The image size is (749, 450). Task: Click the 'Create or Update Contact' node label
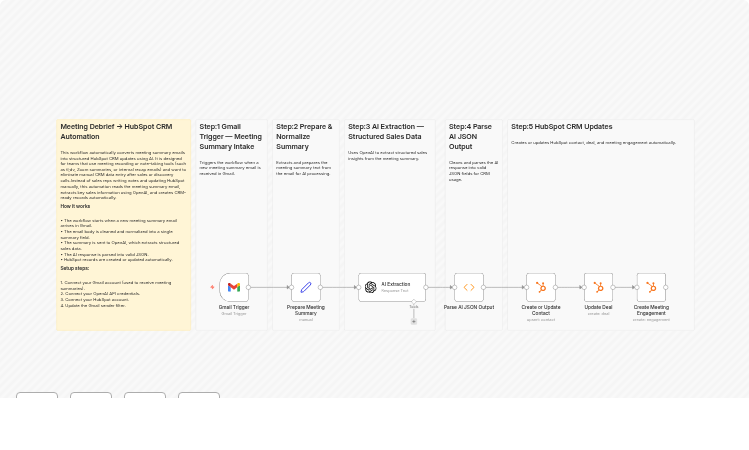(541, 310)
